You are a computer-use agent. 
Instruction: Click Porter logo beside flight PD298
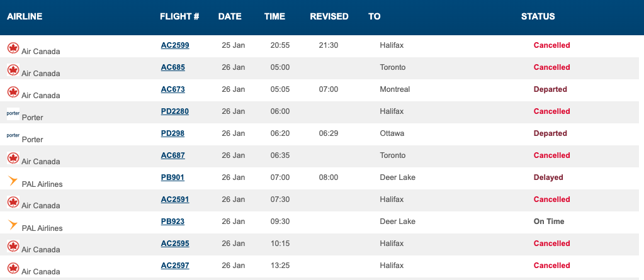(x=13, y=136)
